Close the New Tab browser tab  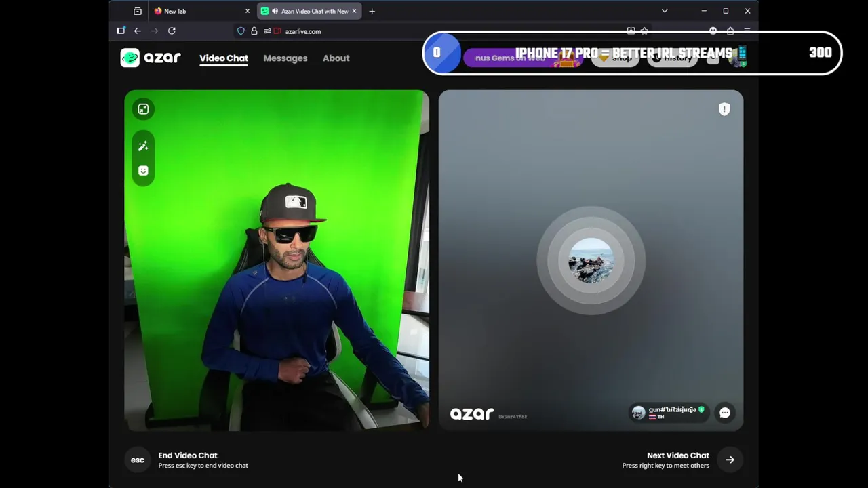tap(248, 11)
